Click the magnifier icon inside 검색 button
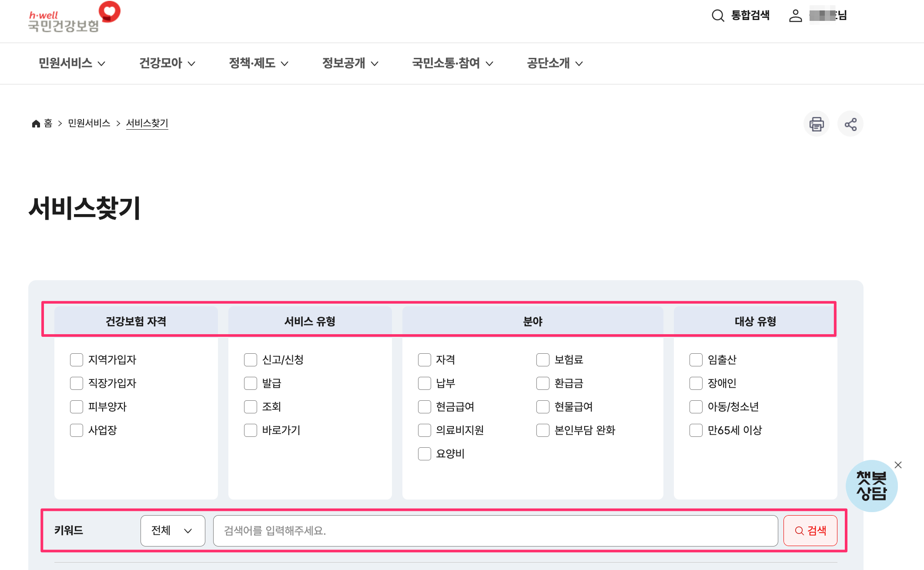Screen dimensions: 924x570 coord(799,530)
